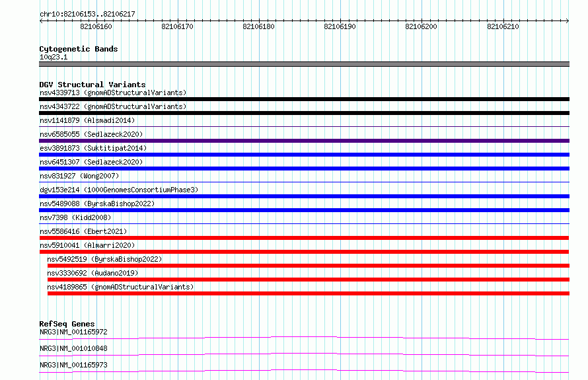Click the black bar under nsv4343722
Screen dimensions: 588x380
(304, 113)
